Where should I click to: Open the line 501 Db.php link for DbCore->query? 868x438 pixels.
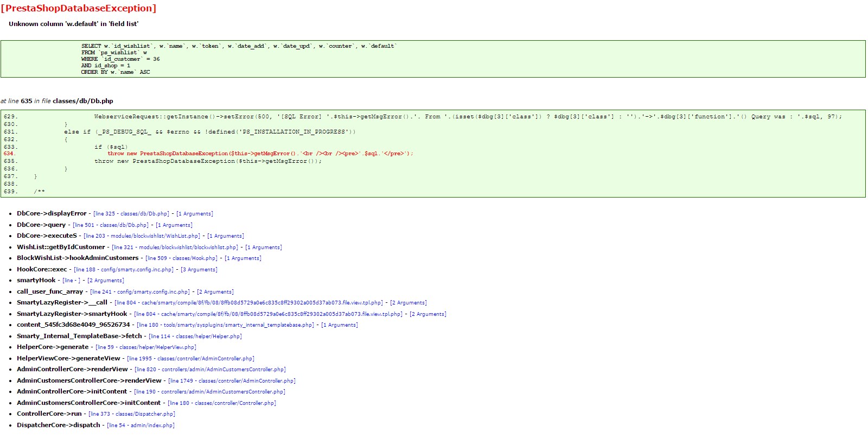[111, 225]
